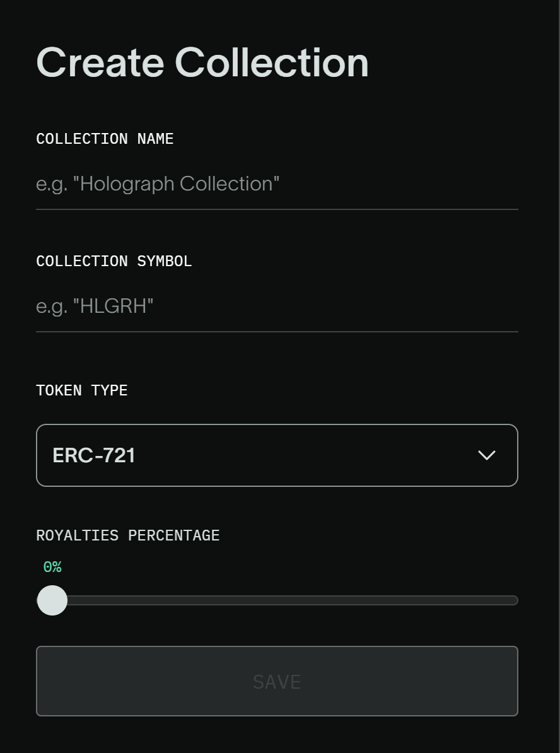Click the down-arrow icon on Token Type
This screenshot has width=560, height=753.
(486, 455)
